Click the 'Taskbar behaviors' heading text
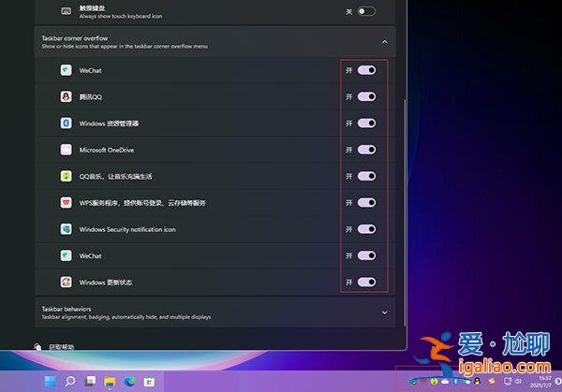Screen dimensions: 562x392 click(x=67, y=309)
